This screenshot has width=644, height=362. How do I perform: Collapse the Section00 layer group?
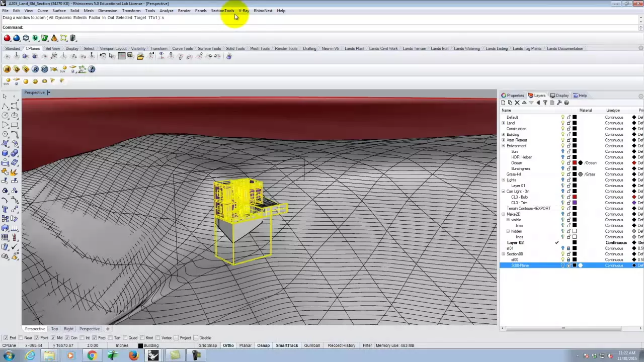pyautogui.click(x=503, y=254)
